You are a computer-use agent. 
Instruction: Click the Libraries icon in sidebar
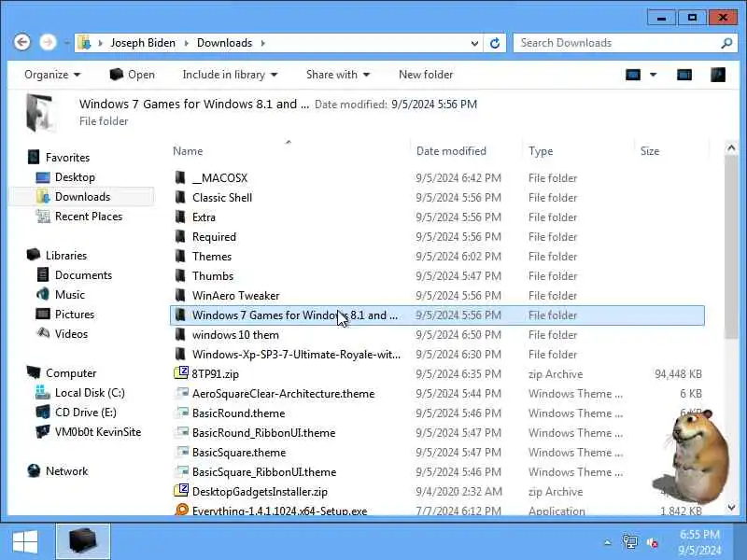pyautogui.click(x=34, y=255)
